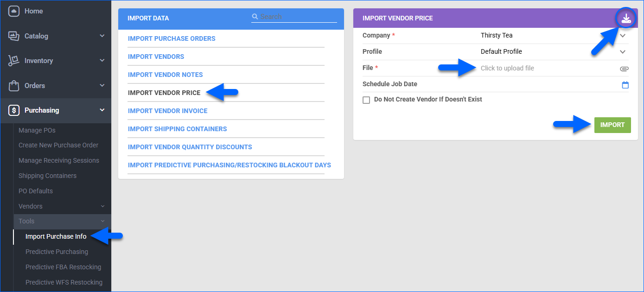The width and height of the screenshot is (644, 292).
Task: Open Predictive Purchasing menu item
Action: [x=57, y=252]
